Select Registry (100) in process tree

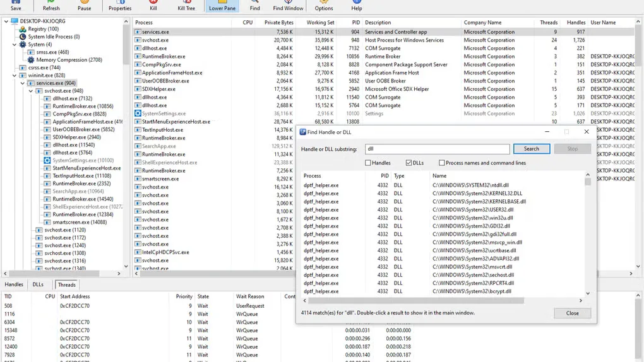click(x=43, y=29)
